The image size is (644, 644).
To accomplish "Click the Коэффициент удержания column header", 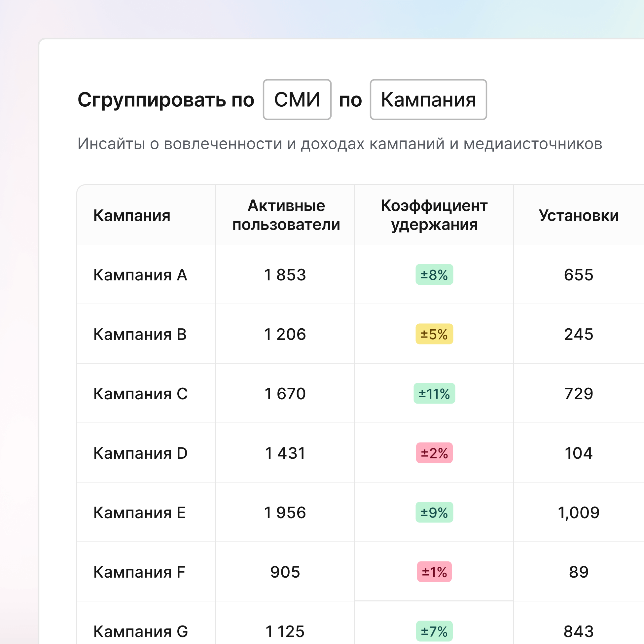I will tap(434, 215).
